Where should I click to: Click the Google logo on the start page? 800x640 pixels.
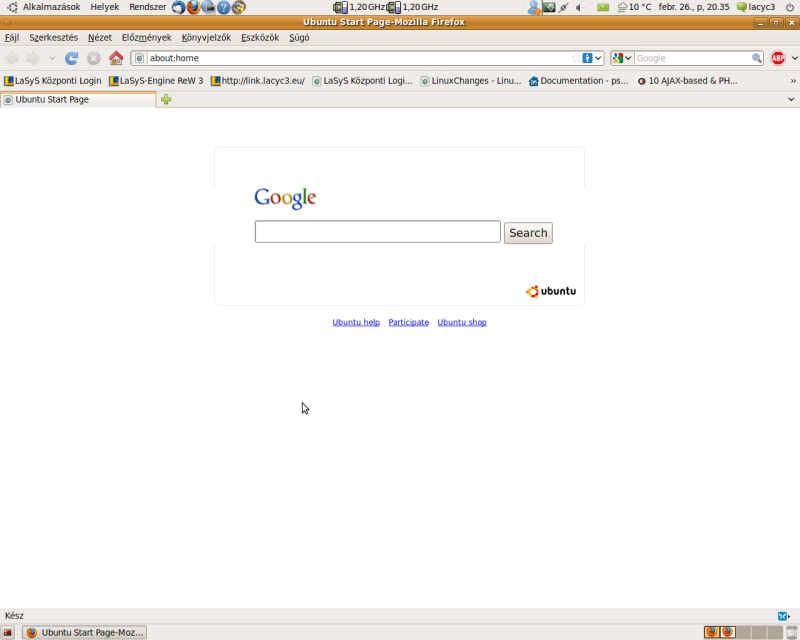coord(285,198)
